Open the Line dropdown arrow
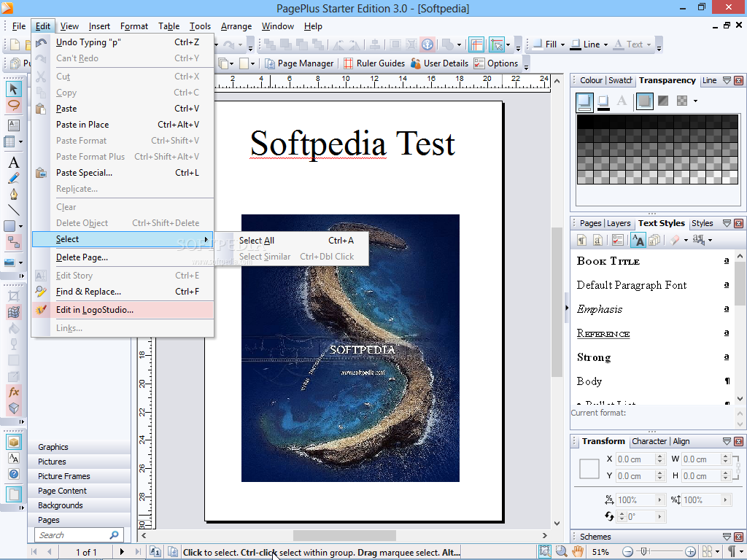 coord(605,44)
